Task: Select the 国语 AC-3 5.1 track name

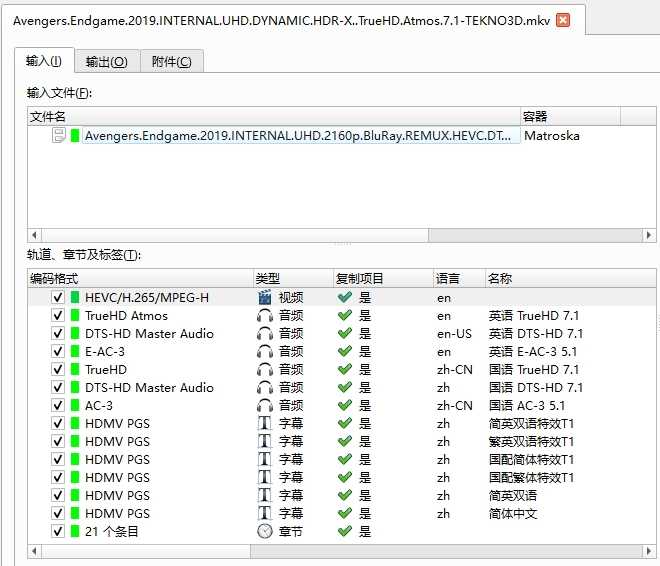Action: point(527,406)
